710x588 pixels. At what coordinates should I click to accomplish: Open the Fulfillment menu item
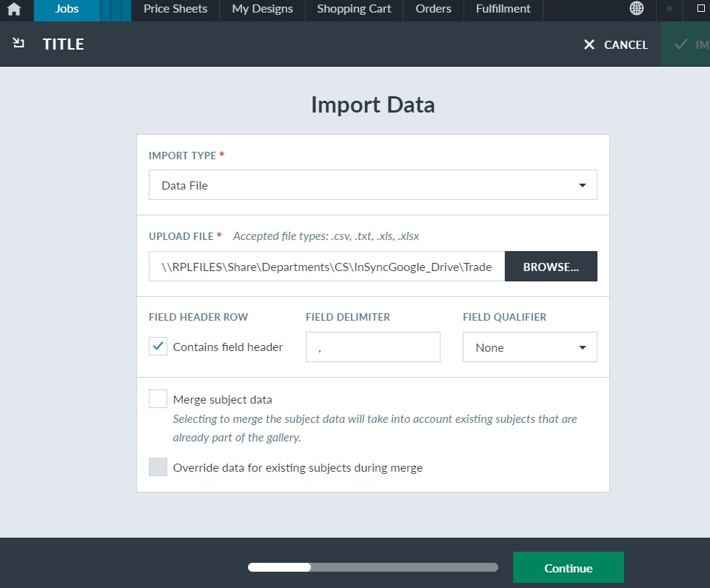[503, 9]
